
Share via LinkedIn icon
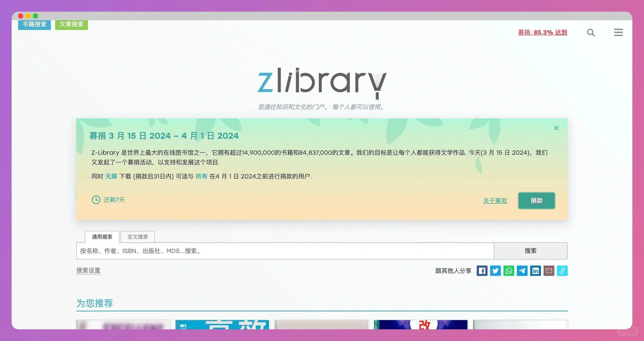click(535, 271)
